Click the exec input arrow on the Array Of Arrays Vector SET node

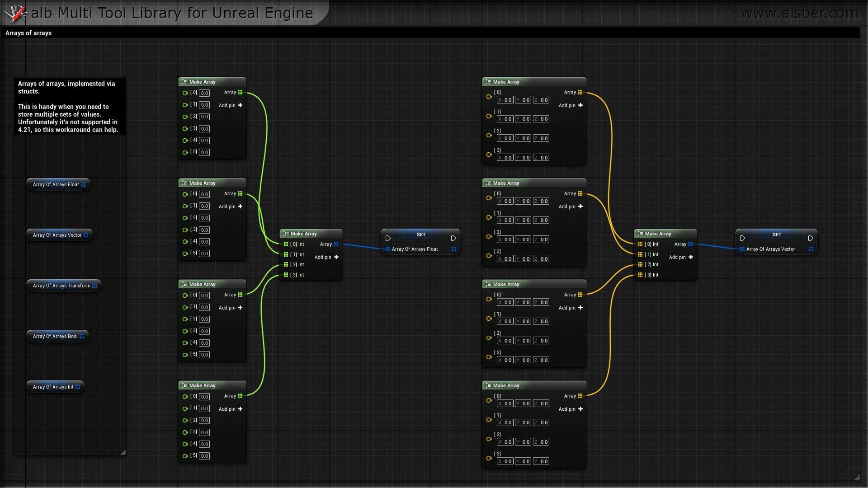coord(743,238)
